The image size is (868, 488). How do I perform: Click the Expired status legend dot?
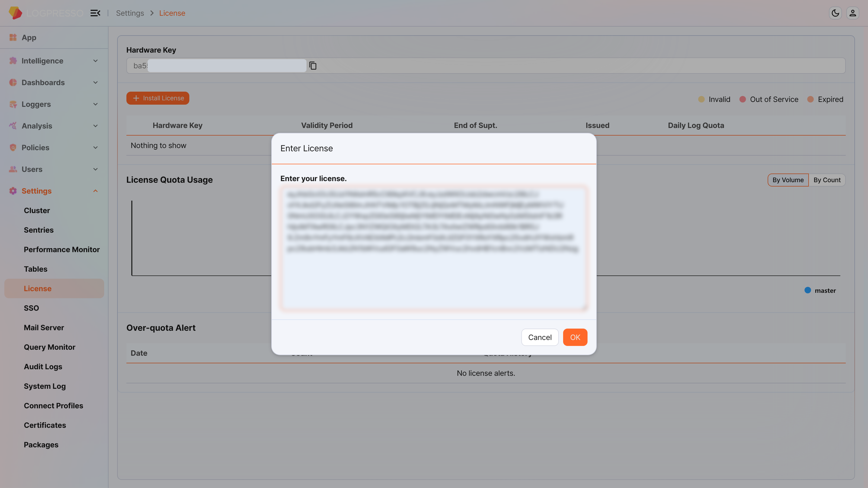click(810, 99)
